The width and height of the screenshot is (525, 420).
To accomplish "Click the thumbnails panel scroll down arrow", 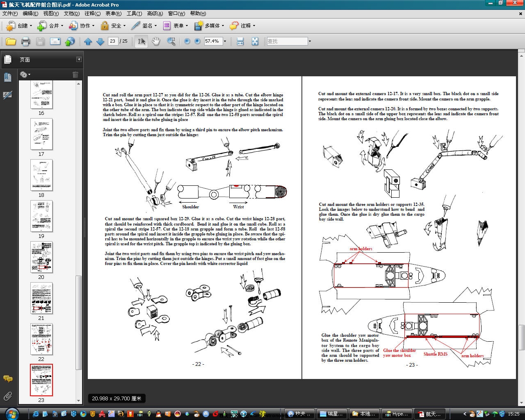I will tap(79, 401).
